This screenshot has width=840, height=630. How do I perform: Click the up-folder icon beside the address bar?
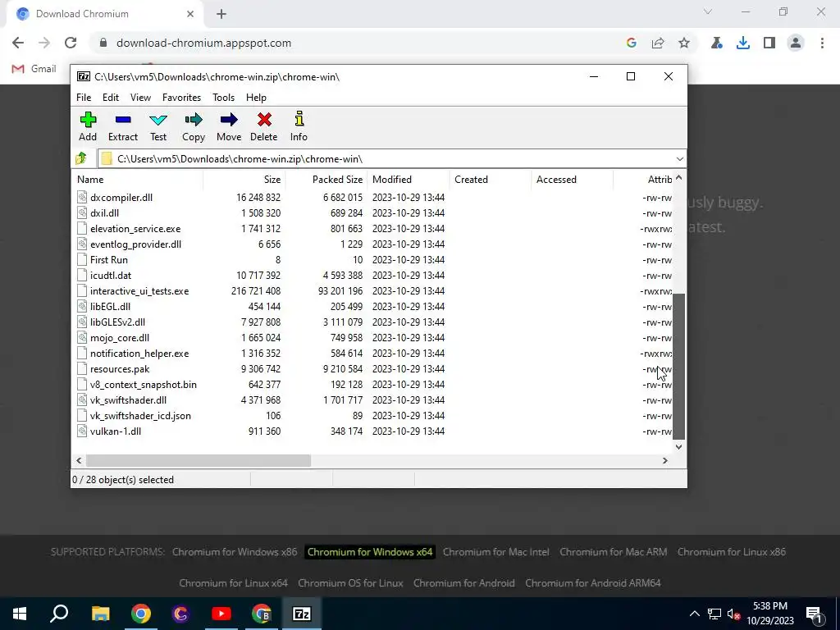coord(81,158)
